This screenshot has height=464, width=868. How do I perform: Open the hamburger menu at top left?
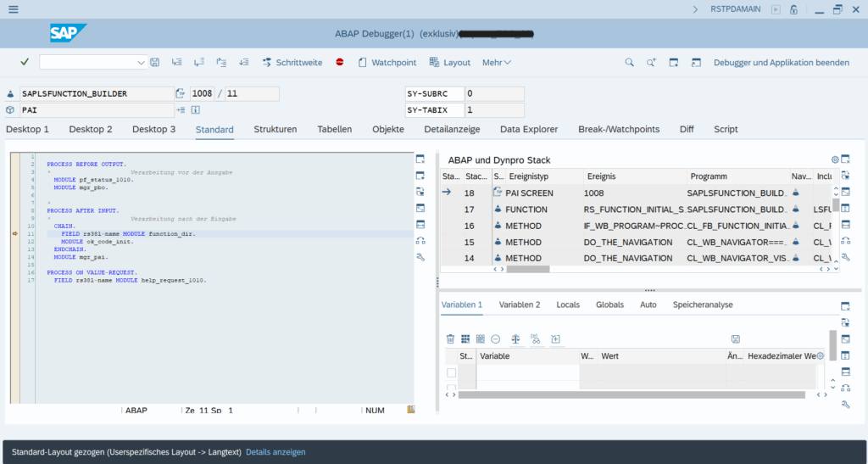14,9
